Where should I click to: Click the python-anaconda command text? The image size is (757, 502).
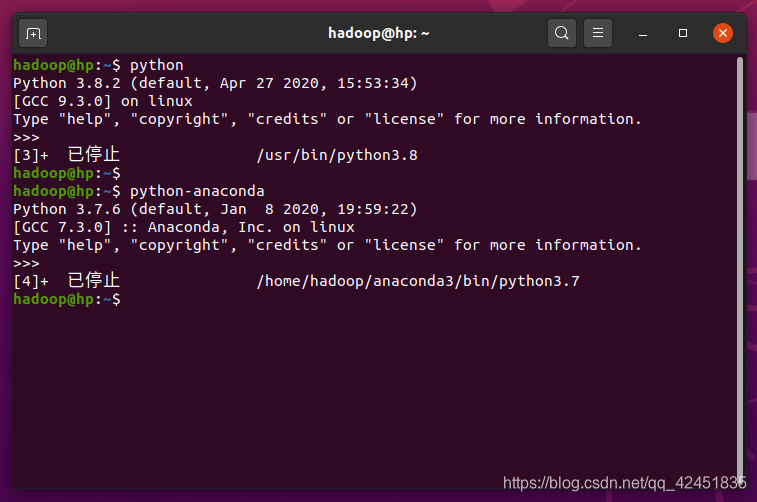coord(197,191)
